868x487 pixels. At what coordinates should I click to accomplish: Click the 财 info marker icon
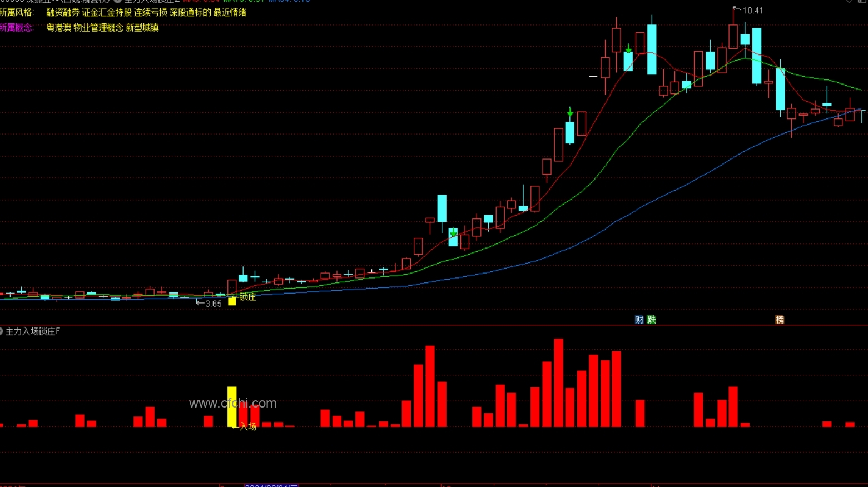pyautogui.click(x=639, y=320)
